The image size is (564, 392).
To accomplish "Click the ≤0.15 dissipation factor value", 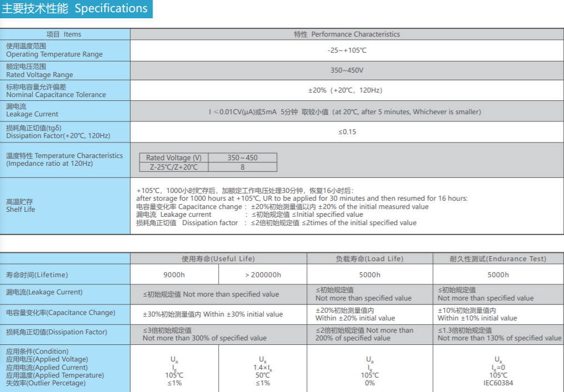I will click(x=347, y=132).
